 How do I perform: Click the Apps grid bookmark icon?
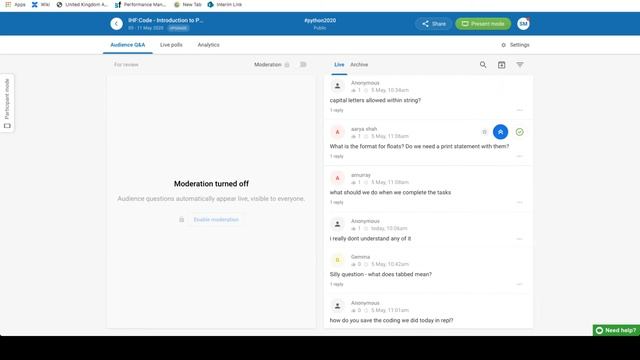coord(8,4)
